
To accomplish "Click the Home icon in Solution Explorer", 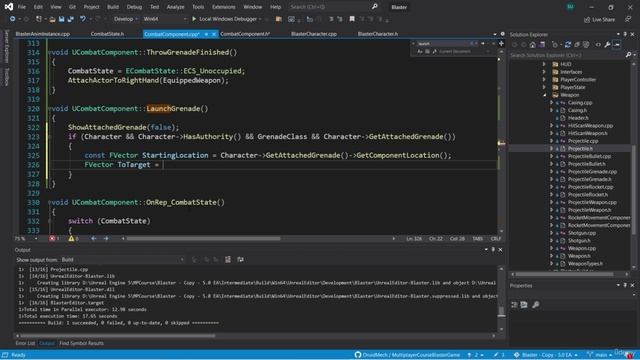I will pos(533,44).
